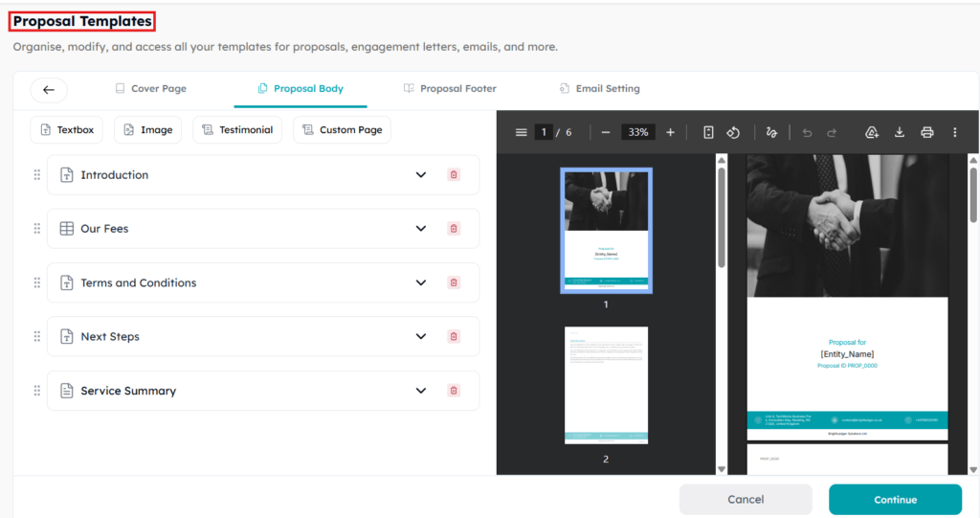
Task: Click the PDF page number field
Action: [544, 133]
